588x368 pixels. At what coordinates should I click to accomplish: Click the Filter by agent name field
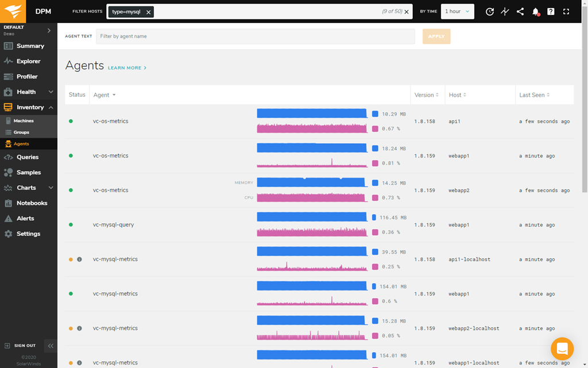[255, 36]
